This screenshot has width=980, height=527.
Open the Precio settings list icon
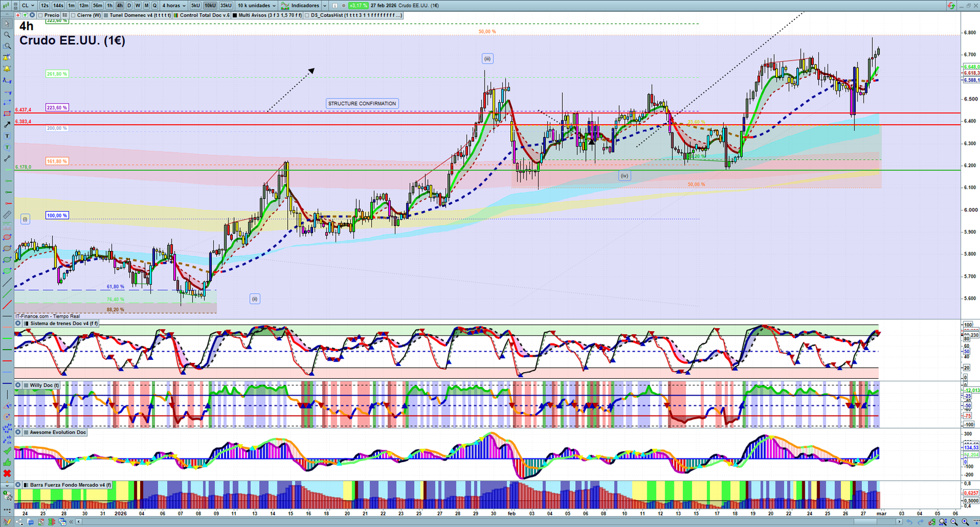click(x=64, y=15)
